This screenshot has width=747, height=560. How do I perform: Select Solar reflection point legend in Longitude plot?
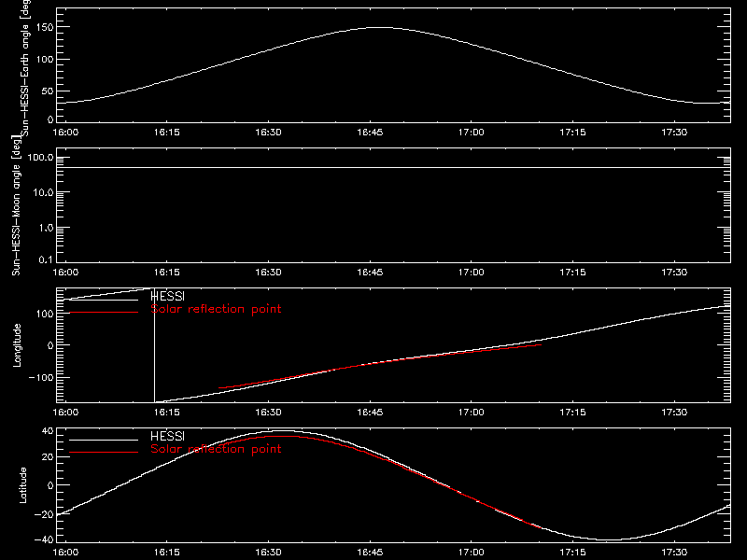coord(216,309)
